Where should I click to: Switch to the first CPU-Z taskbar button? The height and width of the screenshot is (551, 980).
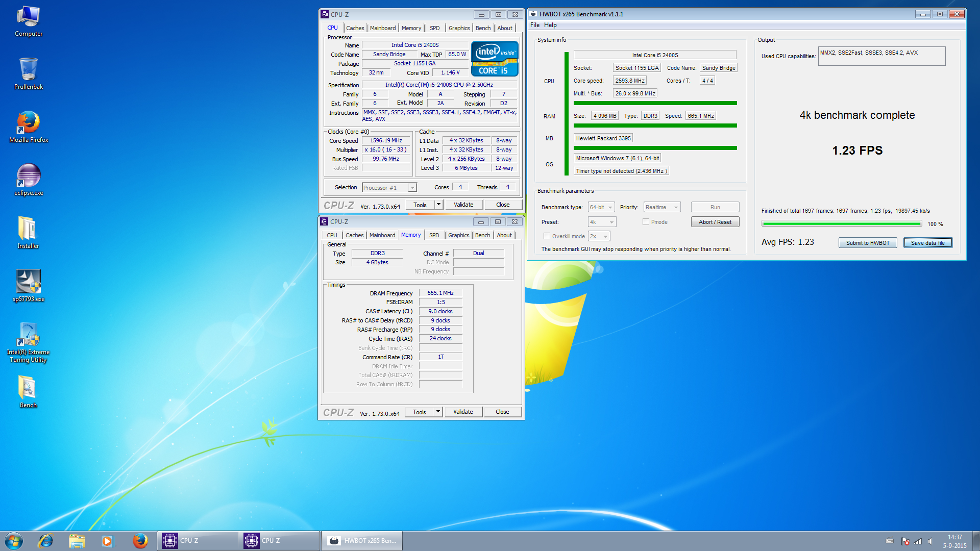[197, 541]
